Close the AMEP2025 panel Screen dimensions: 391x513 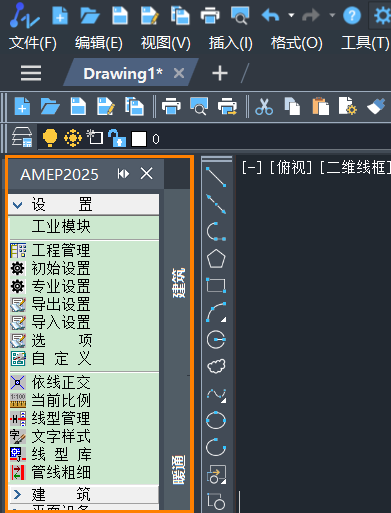[x=147, y=174]
